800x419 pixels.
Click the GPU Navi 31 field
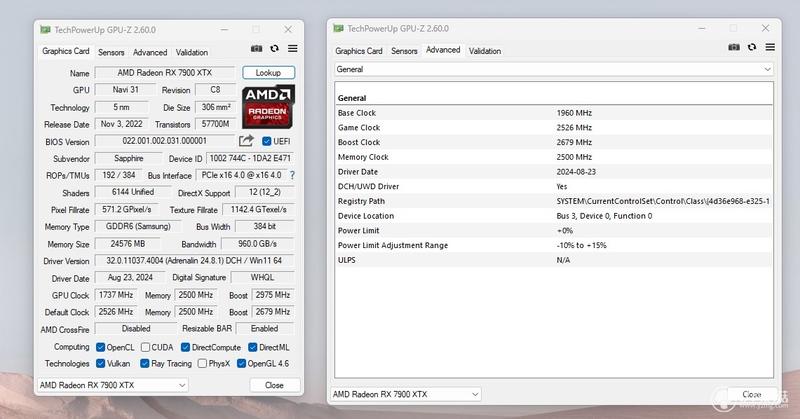(126, 89)
